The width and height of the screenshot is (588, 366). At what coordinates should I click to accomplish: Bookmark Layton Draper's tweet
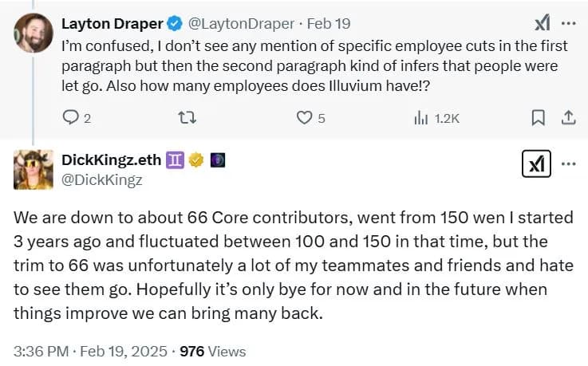click(x=538, y=118)
